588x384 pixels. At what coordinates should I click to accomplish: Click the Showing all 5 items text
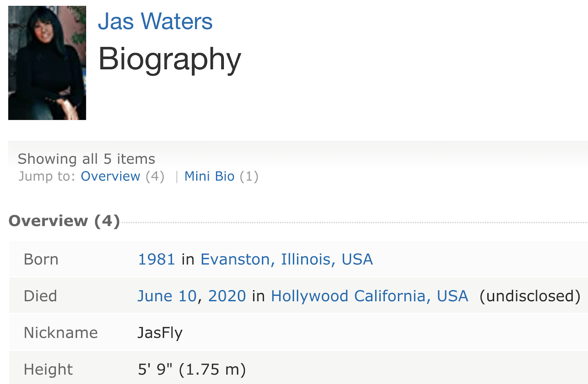pos(86,159)
